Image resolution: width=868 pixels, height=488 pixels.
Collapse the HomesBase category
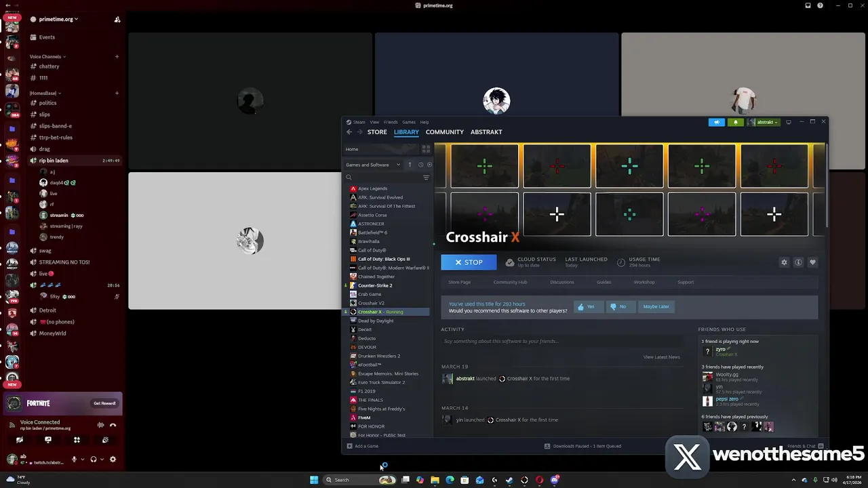pos(44,93)
